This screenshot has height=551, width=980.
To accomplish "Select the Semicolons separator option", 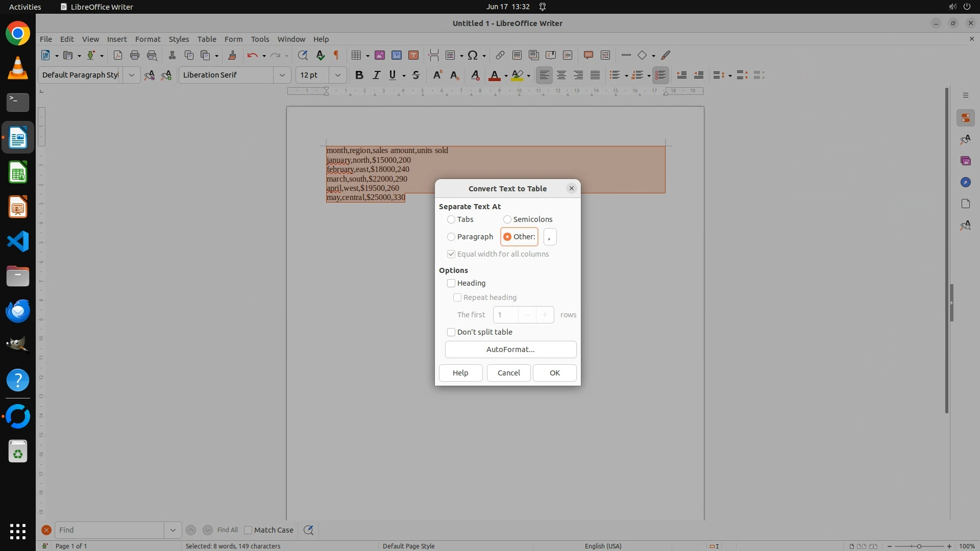I will (x=507, y=219).
